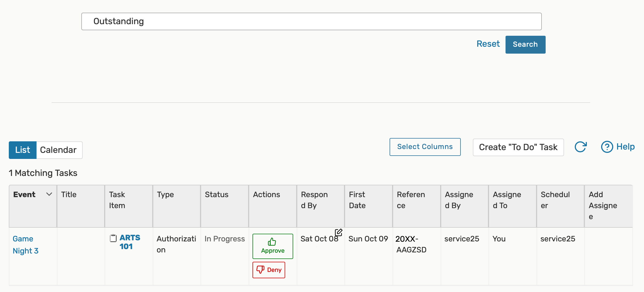Open the ARTS 101 task item link
Viewport: 644px width, 292px height.
coord(130,242)
